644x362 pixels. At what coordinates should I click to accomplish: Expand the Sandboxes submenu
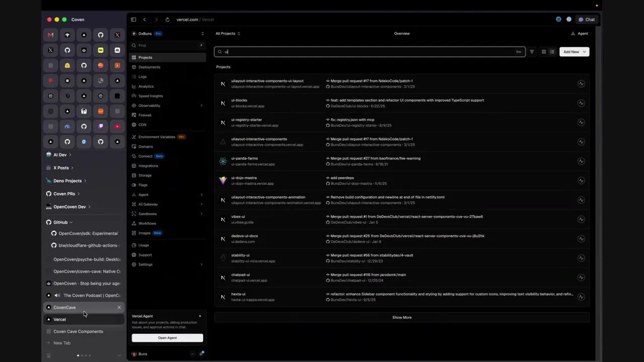point(201,214)
